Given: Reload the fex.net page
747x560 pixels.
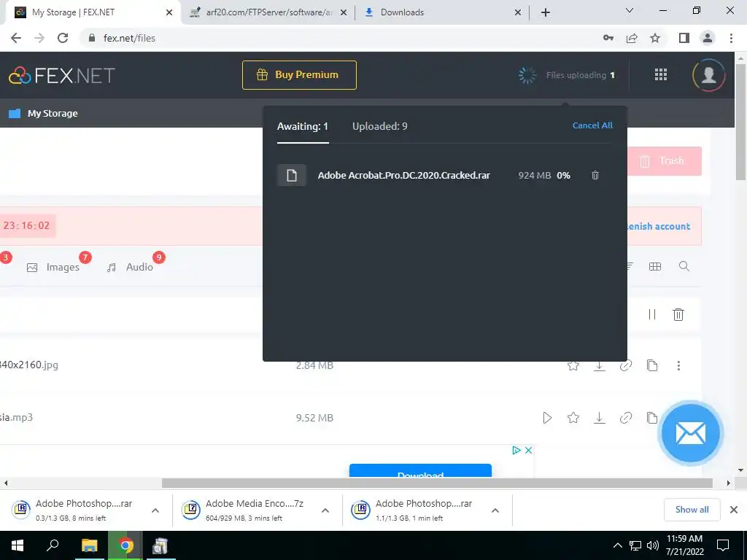Looking at the screenshot, I should 63,38.
